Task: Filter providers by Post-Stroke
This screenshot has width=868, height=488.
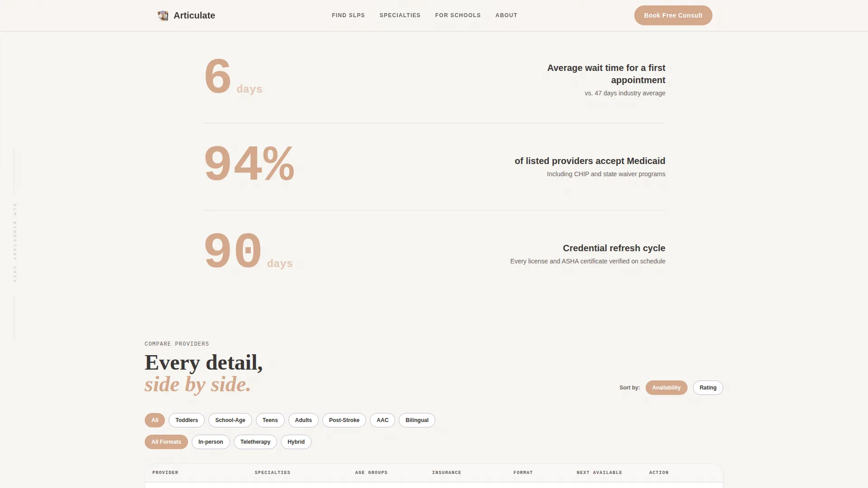Action: point(344,420)
